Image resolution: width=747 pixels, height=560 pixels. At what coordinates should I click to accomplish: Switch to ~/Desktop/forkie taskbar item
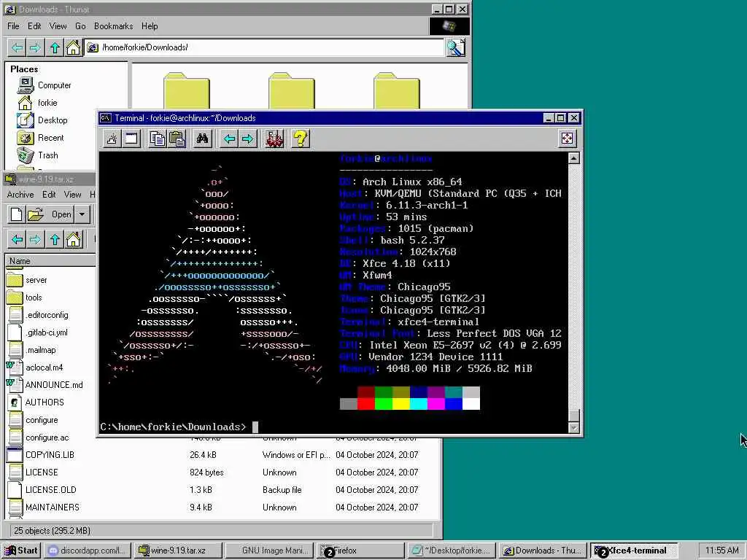(450, 551)
